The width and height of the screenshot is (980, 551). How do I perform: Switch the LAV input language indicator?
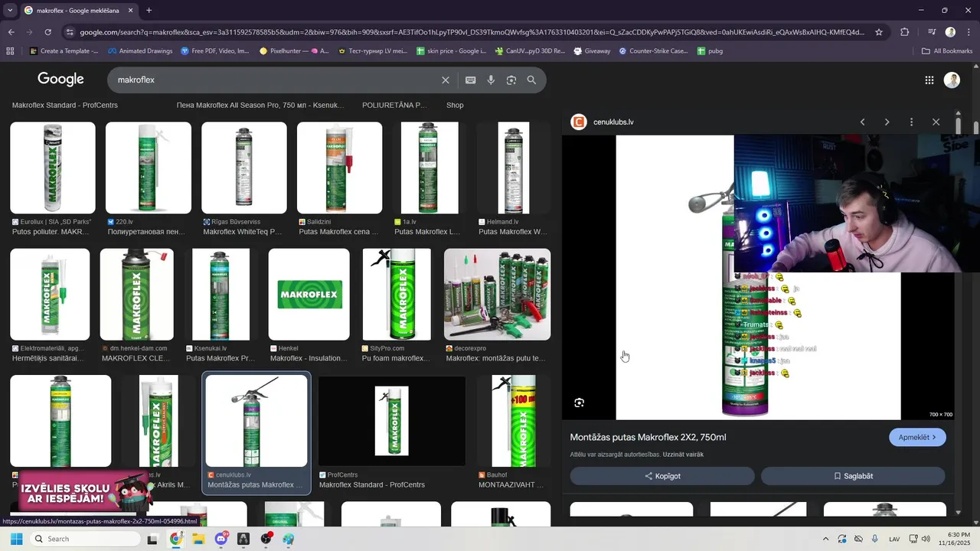(x=894, y=539)
